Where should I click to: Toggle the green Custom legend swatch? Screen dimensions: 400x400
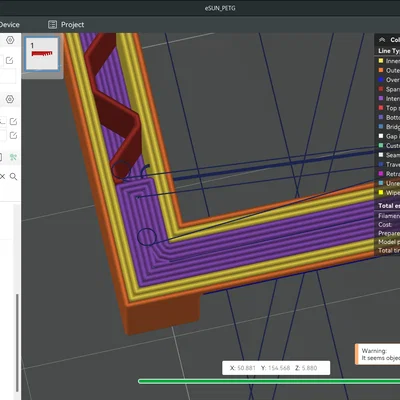(381, 145)
